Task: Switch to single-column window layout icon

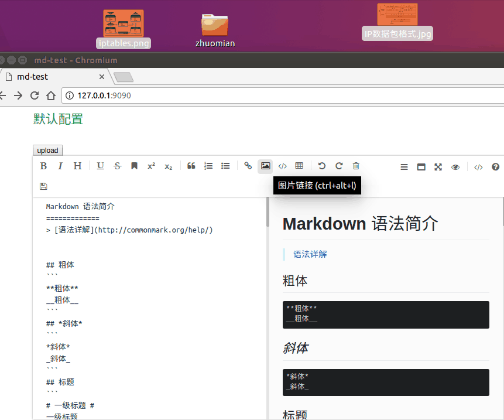Action: [421, 167]
